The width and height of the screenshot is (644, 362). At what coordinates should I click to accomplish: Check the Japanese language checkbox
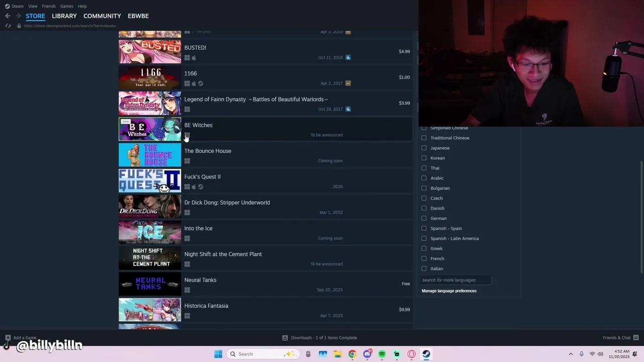pyautogui.click(x=424, y=148)
